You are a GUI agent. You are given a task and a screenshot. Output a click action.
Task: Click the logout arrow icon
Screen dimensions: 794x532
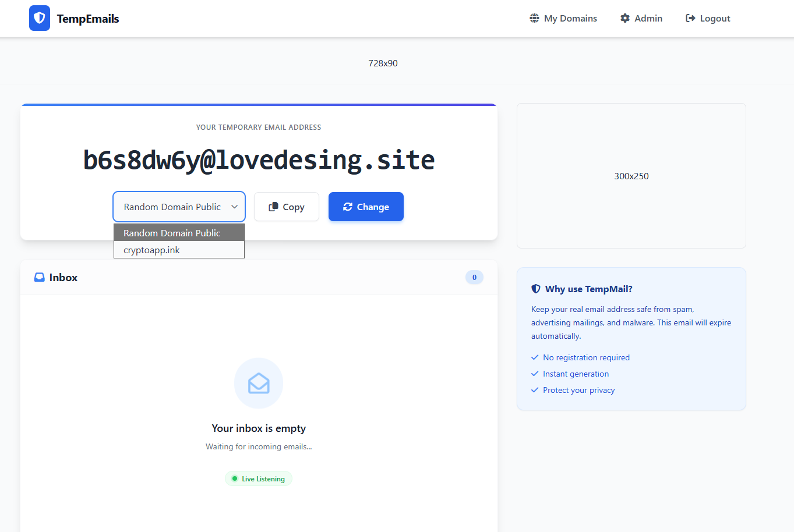tap(690, 18)
